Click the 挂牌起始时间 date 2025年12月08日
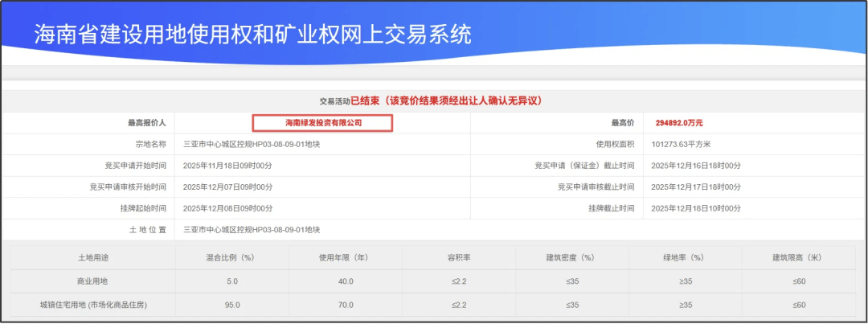 228,208
